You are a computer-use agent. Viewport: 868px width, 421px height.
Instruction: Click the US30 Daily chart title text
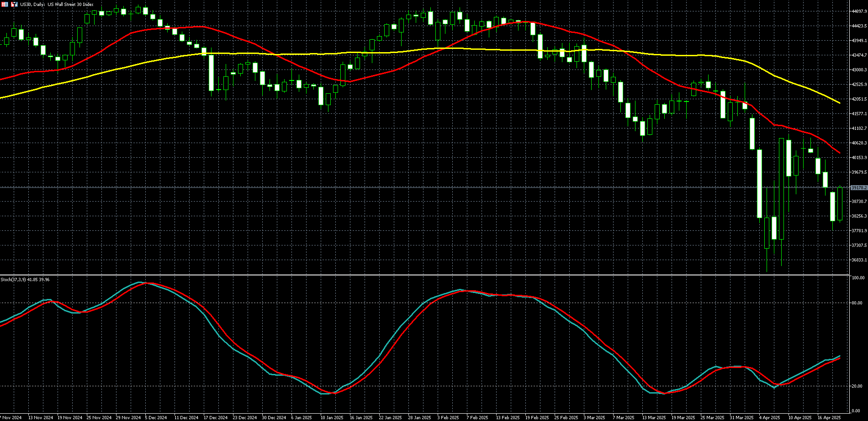(57, 5)
